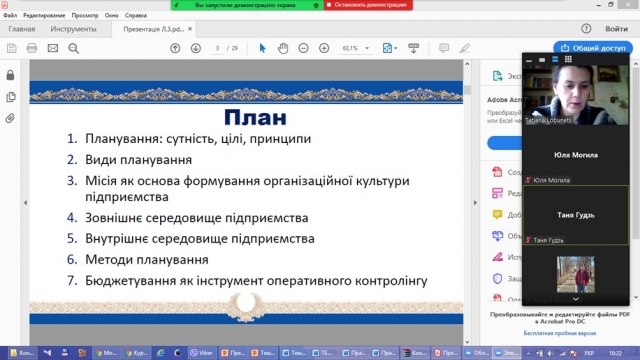The image size is (640, 360).
Task: Turn on the scrolling mode icon
Action: click(413, 48)
